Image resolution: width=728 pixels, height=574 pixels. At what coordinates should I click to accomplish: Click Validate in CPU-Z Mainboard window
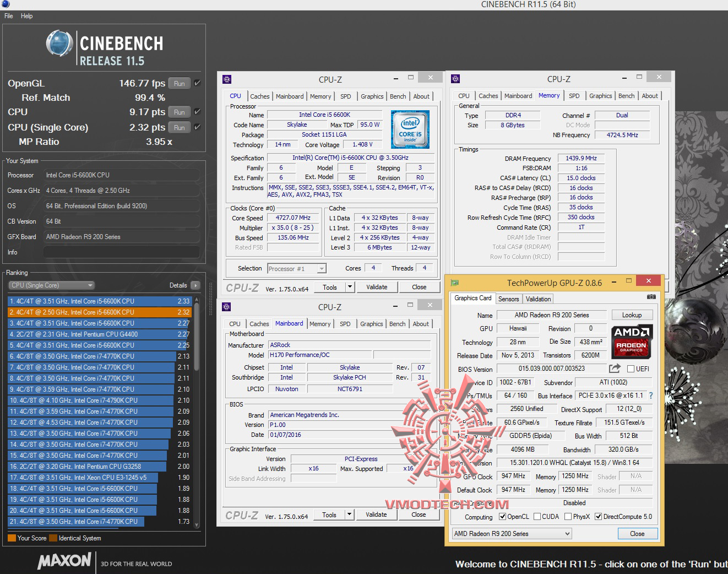point(376,515)
